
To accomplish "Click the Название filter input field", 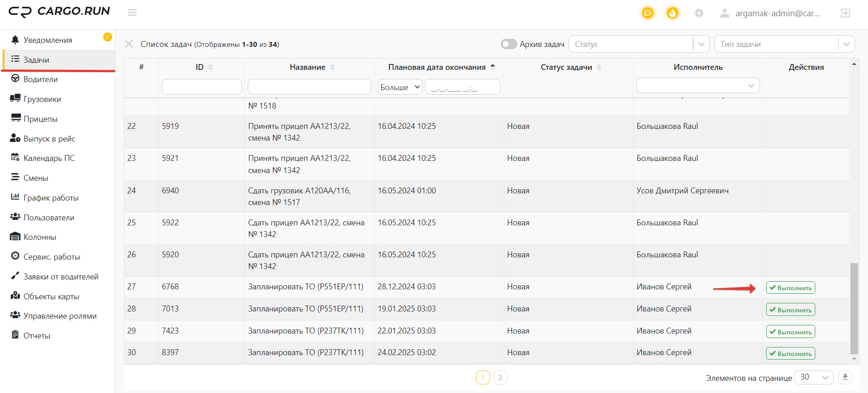I will click(x=309, y=87).
